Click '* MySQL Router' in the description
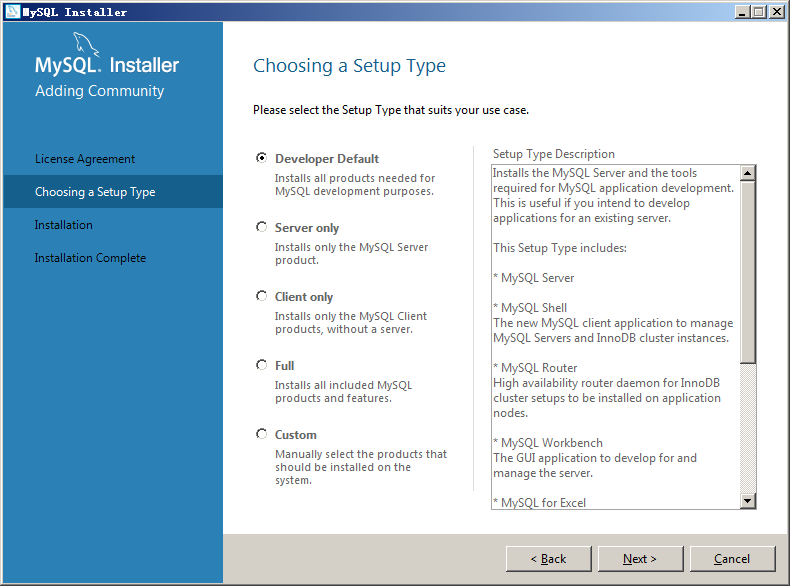The height and width of the screenshot is (586, 790). tap(535, 368)
